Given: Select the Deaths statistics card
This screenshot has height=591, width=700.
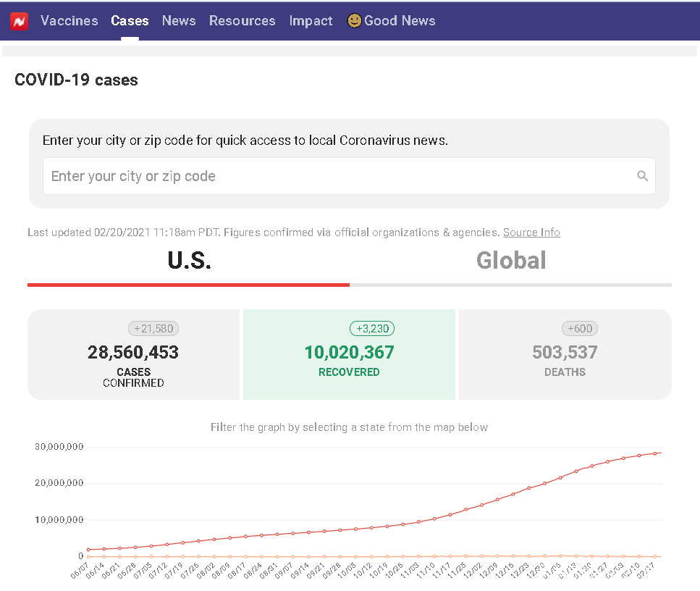Looking at the screenshot, I should coord(565,355).
